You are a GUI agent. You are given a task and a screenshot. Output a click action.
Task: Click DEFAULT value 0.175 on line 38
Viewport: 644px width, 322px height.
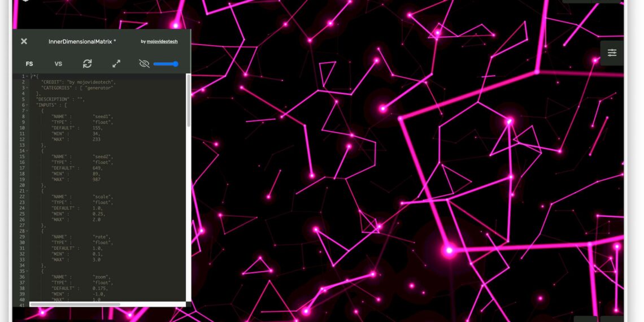click(x=100, y=289)
